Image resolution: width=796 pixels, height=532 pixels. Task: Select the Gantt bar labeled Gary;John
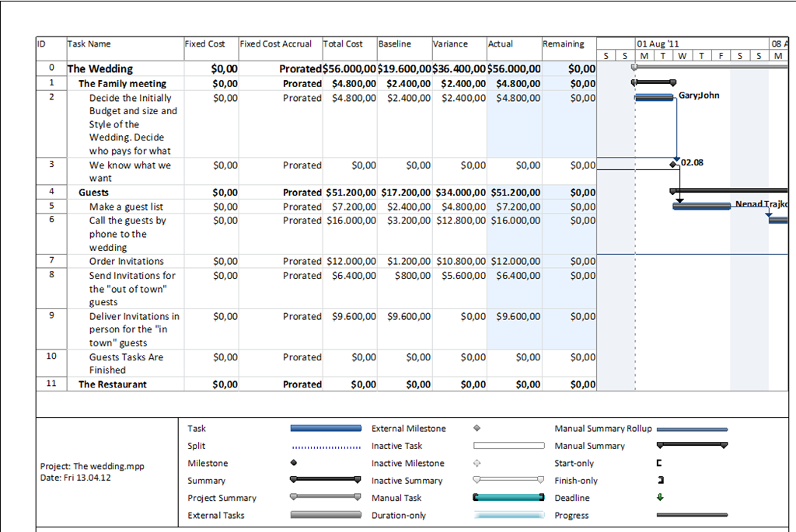654,97
